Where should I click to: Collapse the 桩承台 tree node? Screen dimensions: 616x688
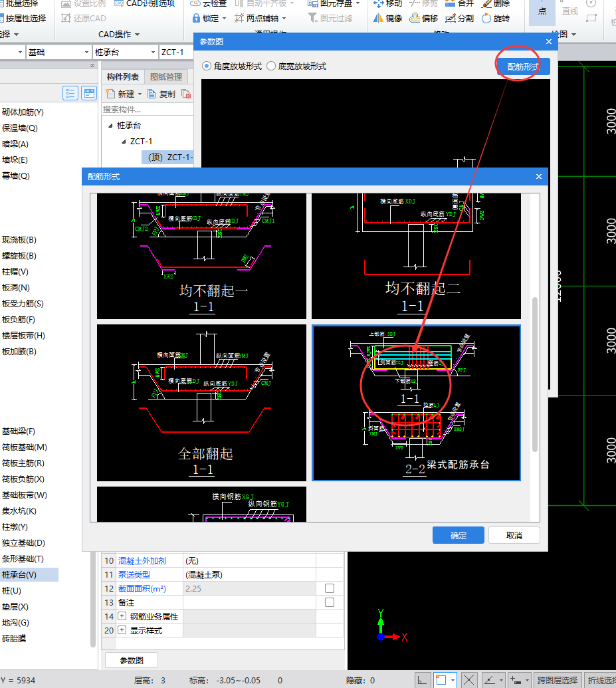coord(110,126)
